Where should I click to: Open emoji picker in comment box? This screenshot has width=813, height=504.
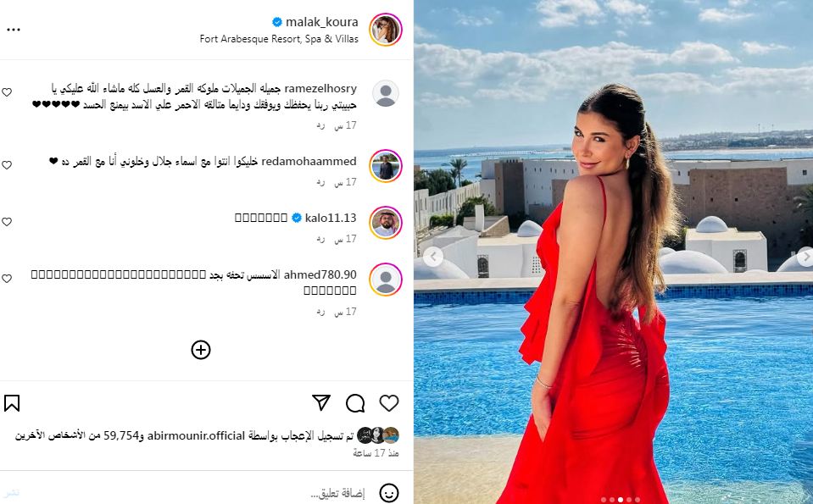click(x=389, y=493)
